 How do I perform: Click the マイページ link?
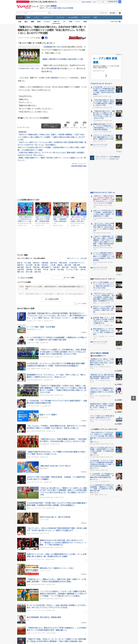[x=103, y=13]
